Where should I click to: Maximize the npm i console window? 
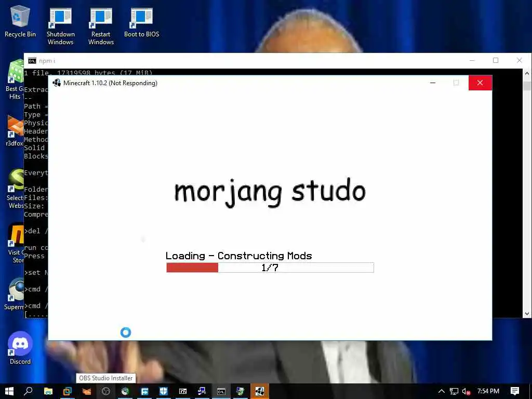pyautogui.click(x=496, y=60)
